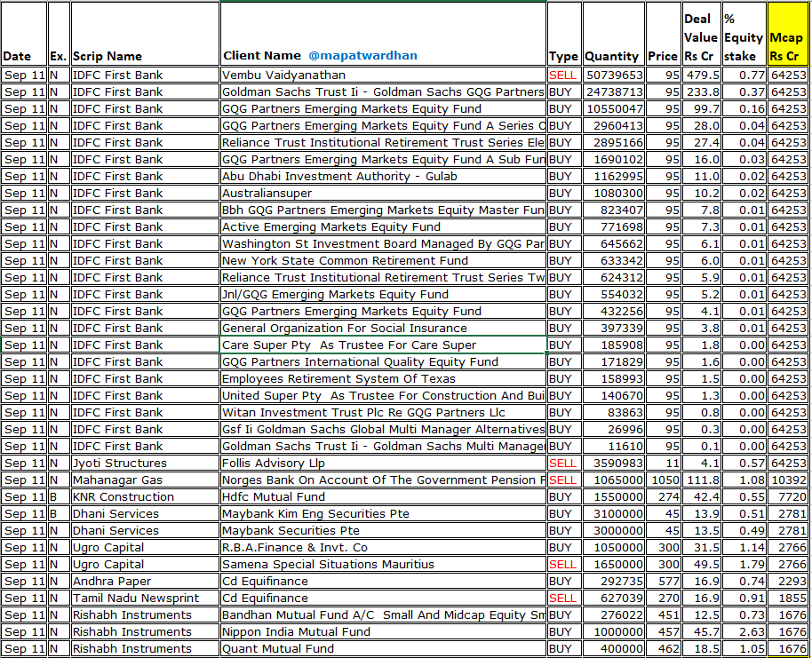This screenshot has height=658, width=812.
Task: Select the Bandhan Mutual Fund client cell
Action: pyautogui.click(x=383, y=615)
